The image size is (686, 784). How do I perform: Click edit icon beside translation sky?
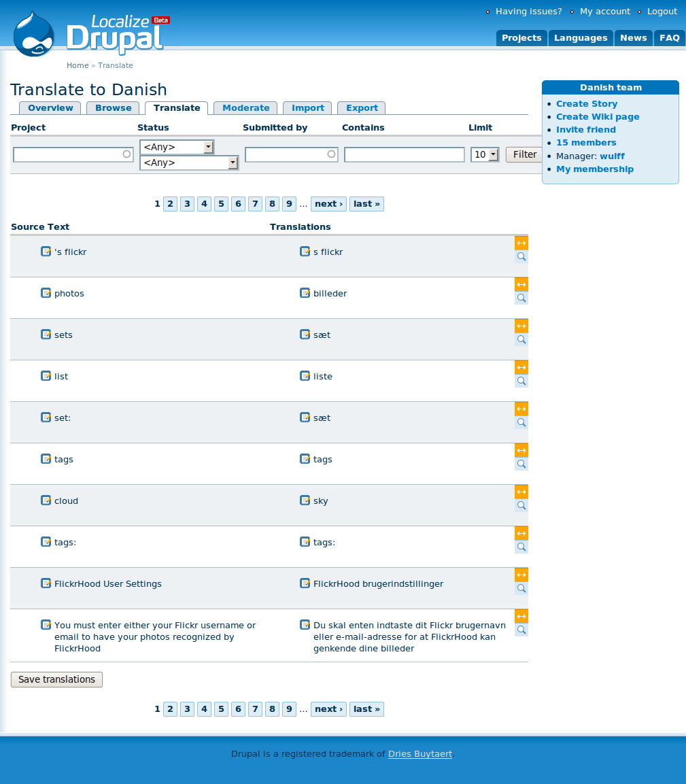305,500
